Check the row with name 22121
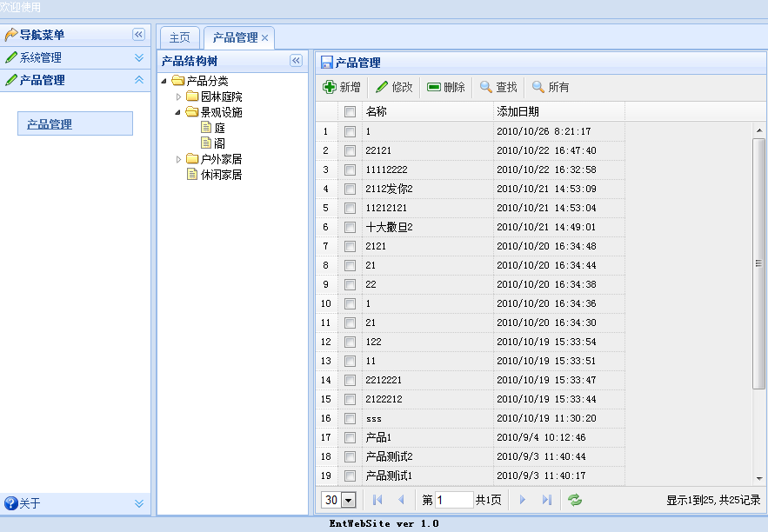 pos(350,150)
